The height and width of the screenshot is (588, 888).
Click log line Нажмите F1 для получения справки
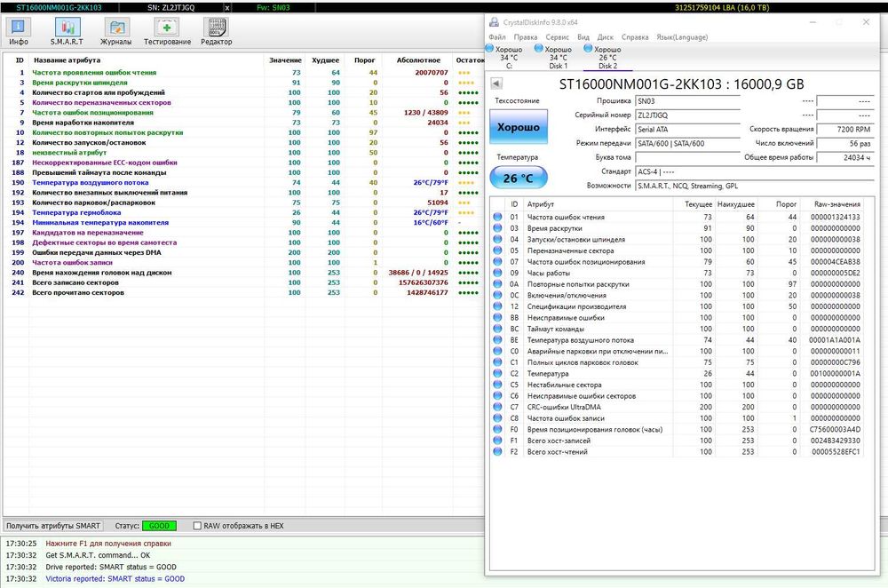108,544
